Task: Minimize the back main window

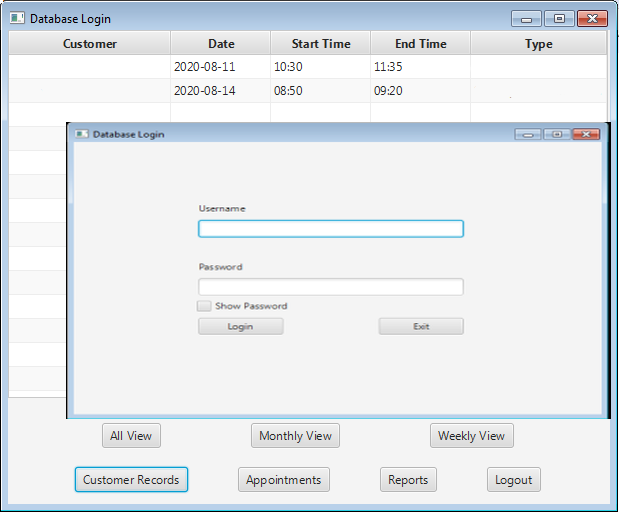Action: click(x=526, y=19)
